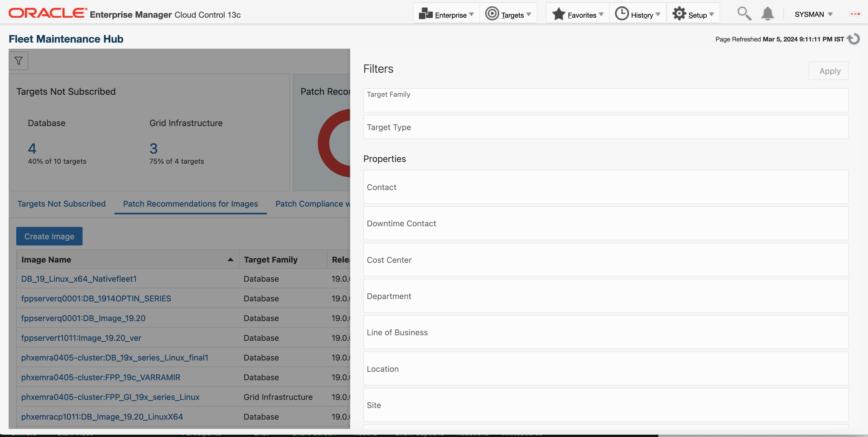Click the search magnifier icon
This screenshot has height=437, width=868.
744,14
